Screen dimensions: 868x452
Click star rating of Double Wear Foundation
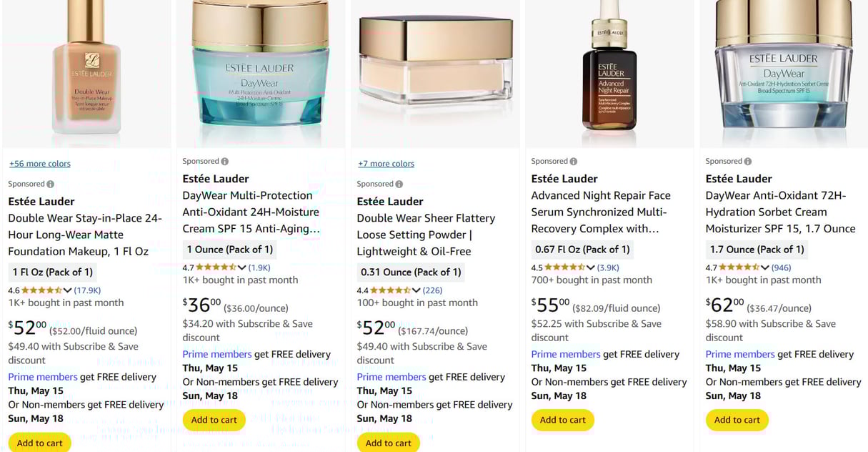41,290
